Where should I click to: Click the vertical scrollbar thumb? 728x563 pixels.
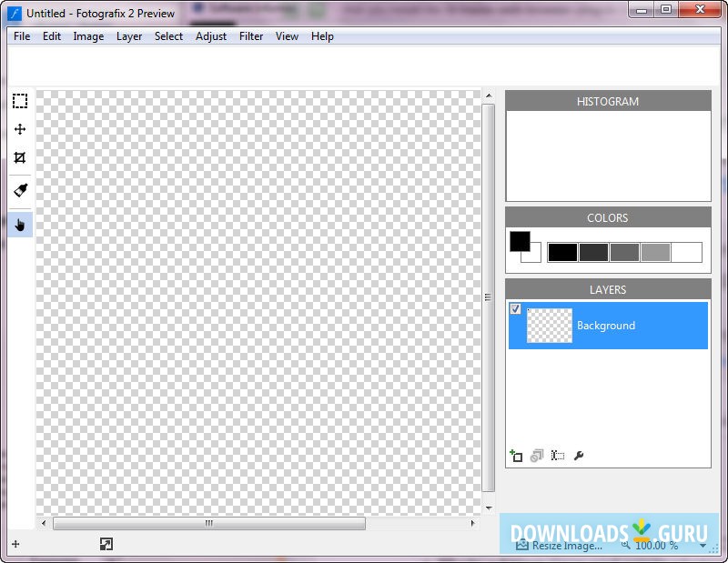pyautogui.click(x=489, y=297)
